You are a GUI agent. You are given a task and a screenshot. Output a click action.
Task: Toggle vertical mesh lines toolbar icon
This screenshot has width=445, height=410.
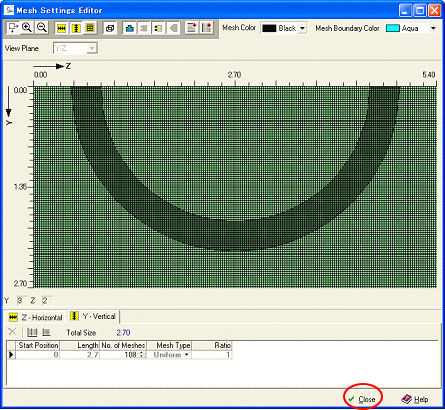point(76,28)
